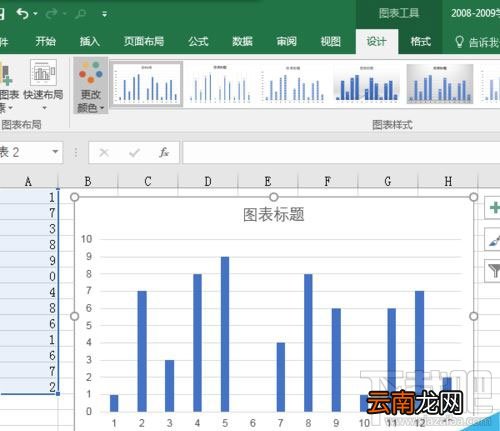Click into the formula bar input
500x431 pixels.
341,153
